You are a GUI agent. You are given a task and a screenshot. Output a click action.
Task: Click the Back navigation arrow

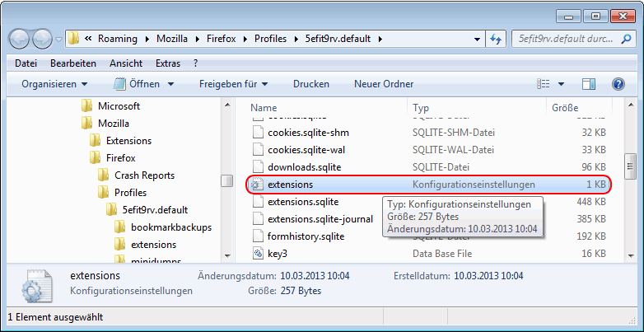pyautogui.click(x=21, y=39)
